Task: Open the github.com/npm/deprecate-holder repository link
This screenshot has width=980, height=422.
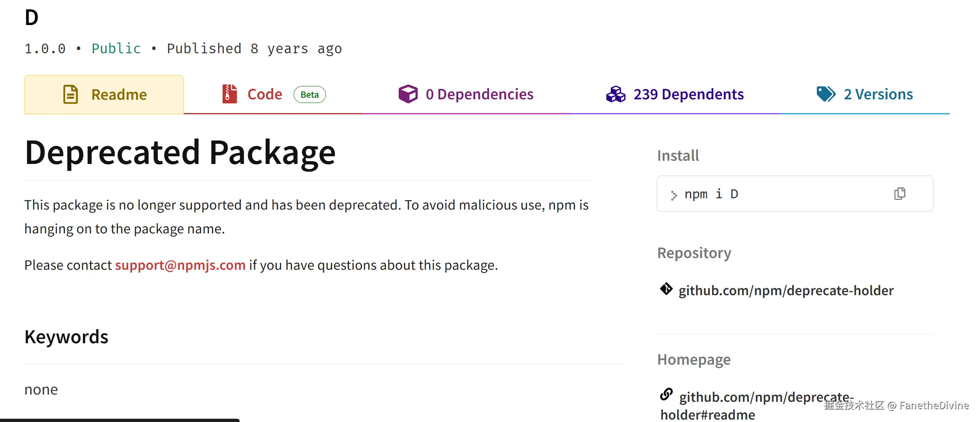Action: [x=786, y=290]
